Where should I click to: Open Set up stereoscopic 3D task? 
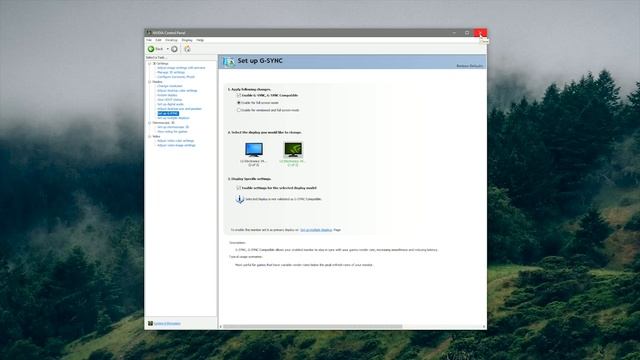173,127
